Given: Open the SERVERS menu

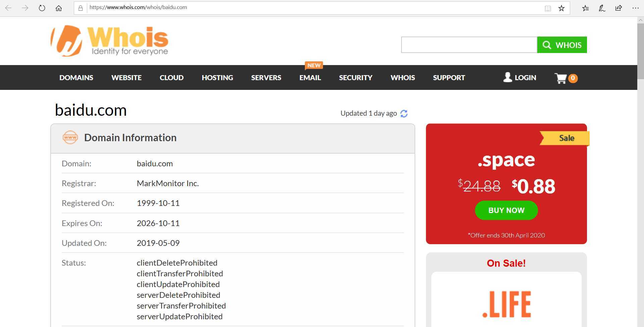Looking at the screenshot, I should 266,77.
